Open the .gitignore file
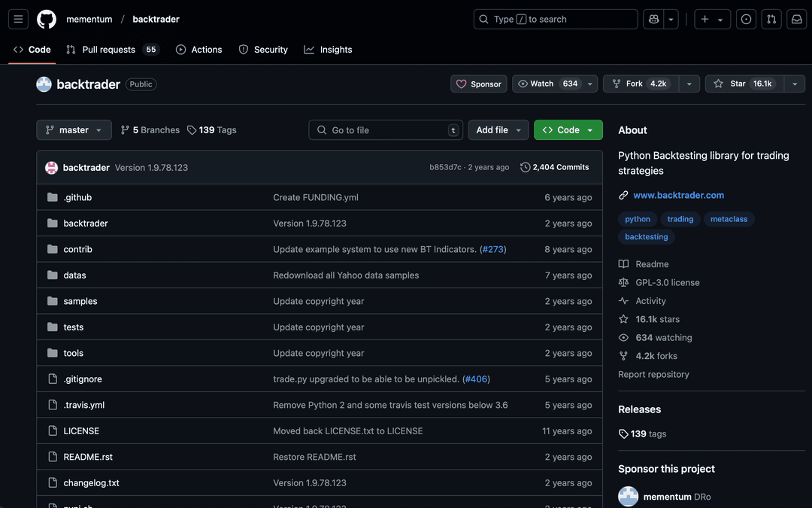 [x=83, y=379]
